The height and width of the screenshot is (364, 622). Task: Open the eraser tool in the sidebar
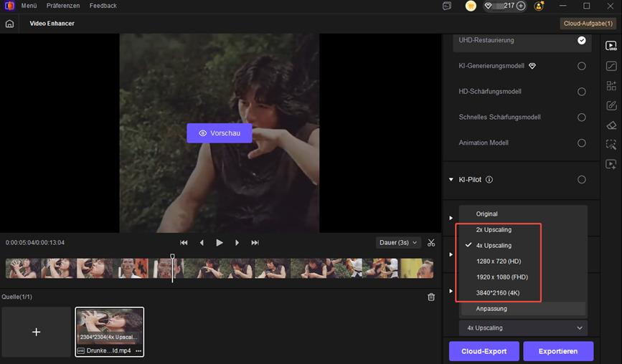611,125
